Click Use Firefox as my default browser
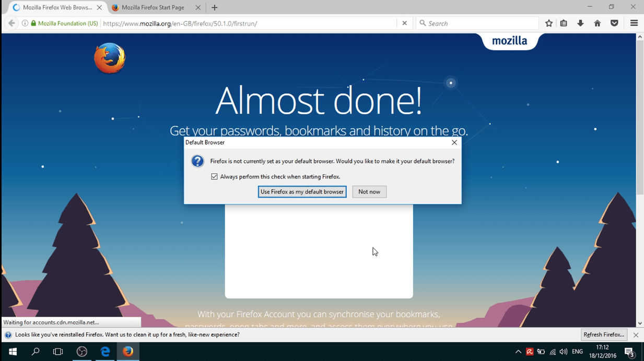 (302, 192)
